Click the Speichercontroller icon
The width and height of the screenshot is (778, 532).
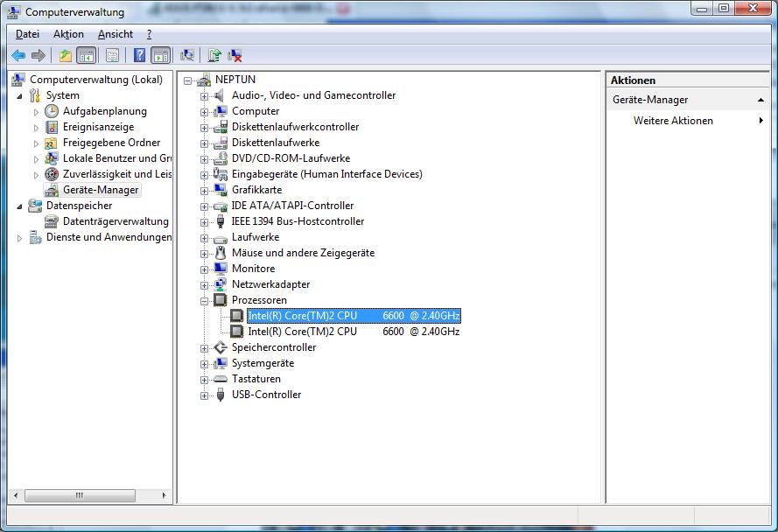pyautogui.click(x=221, y=347)
